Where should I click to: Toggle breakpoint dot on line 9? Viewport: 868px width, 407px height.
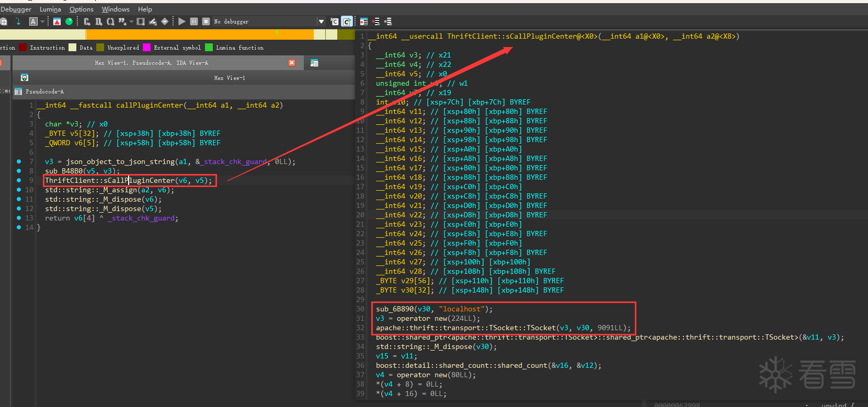pyautogui.click(x=19, y=180)
